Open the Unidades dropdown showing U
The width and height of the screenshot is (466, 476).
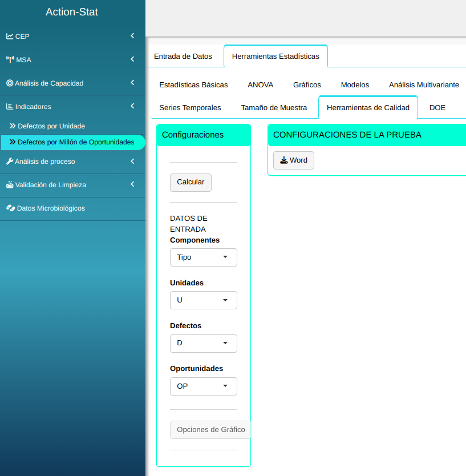[x=203, y=300]
